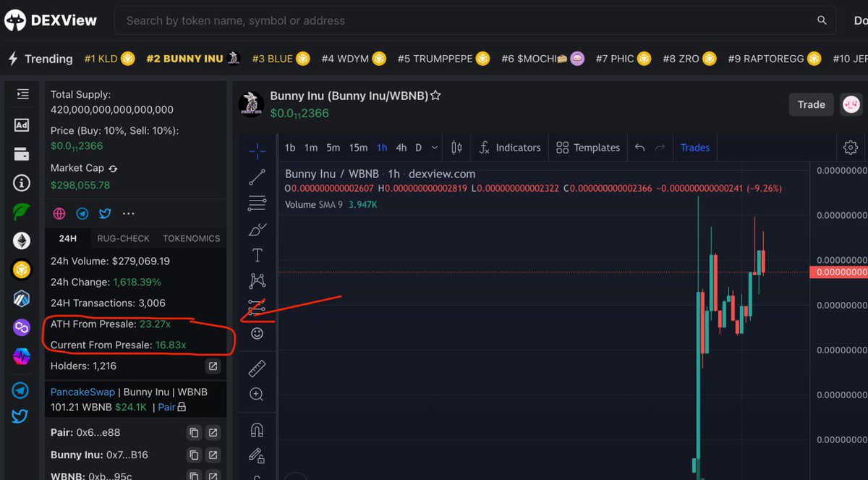This screenshot has width=868, height=480.
Task: Select the 1m timeframe
Action: 311,148
